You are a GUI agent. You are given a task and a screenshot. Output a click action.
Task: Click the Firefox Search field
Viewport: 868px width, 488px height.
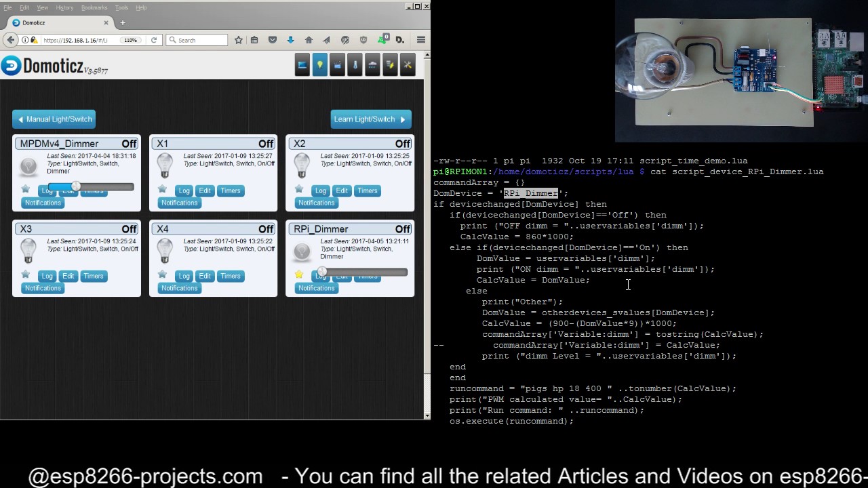tap(197, 40)
